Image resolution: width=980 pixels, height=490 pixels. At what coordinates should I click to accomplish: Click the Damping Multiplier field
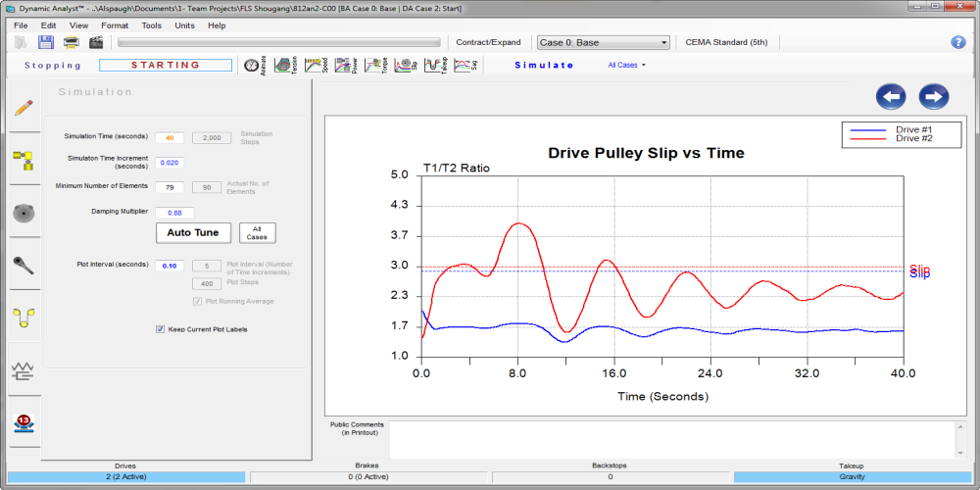pyautogui.click(x=174, y=213)
